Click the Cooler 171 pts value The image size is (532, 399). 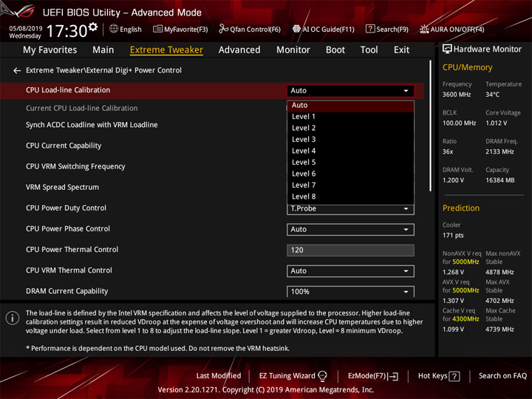pos(453,236)
